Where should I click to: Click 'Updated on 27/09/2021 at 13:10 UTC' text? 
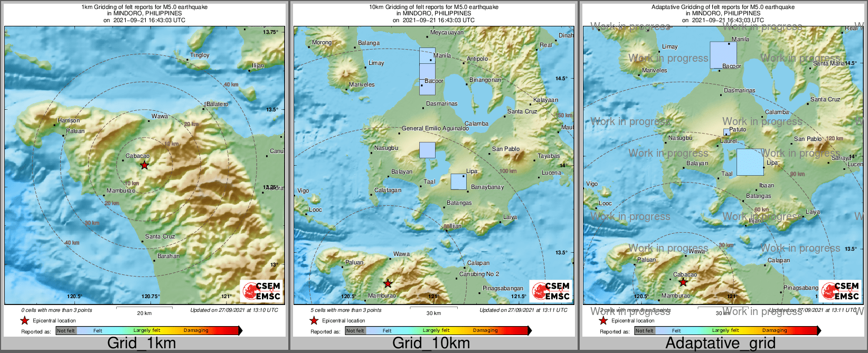234,310
